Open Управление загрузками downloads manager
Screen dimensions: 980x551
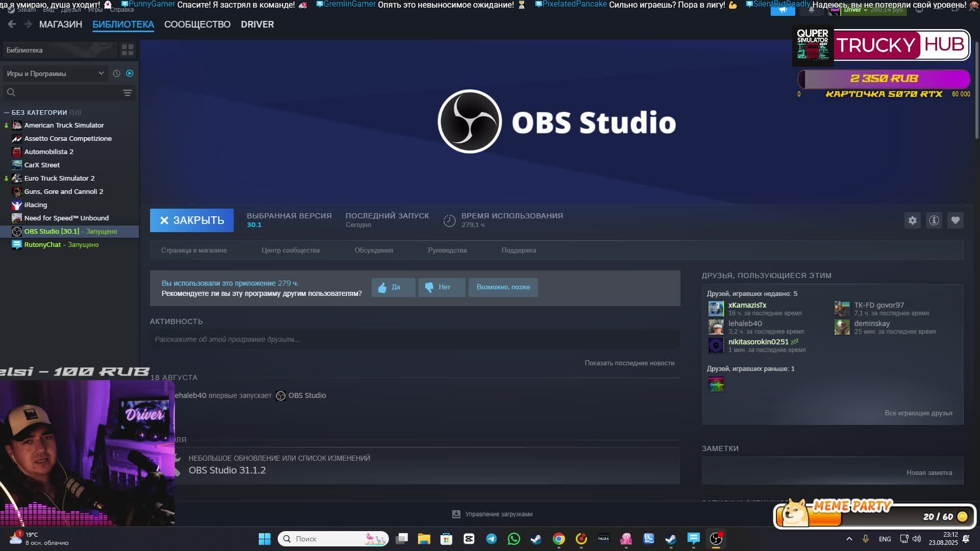(x=493, y=514)
